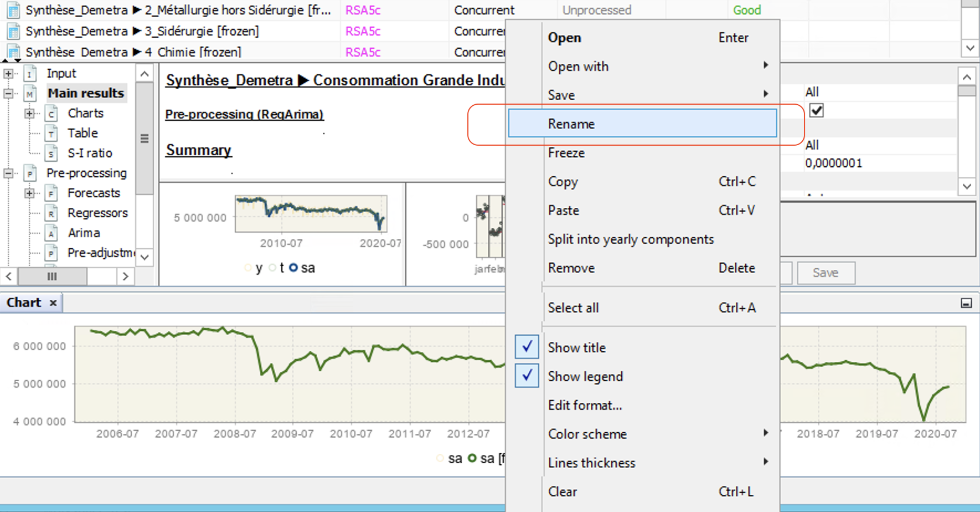This screenshot has height=512, width=980.
Task: Uncheck the checkbox in properties panel
Action: [x=816, y=111]
